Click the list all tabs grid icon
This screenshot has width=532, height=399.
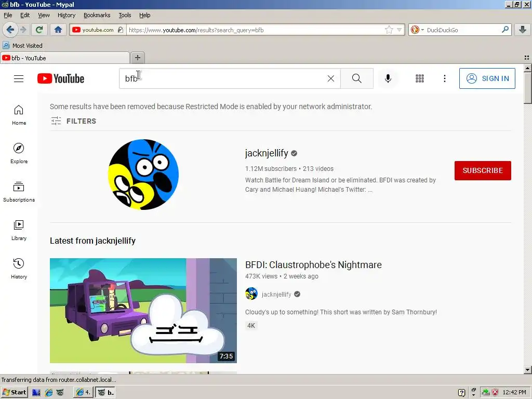527,58
